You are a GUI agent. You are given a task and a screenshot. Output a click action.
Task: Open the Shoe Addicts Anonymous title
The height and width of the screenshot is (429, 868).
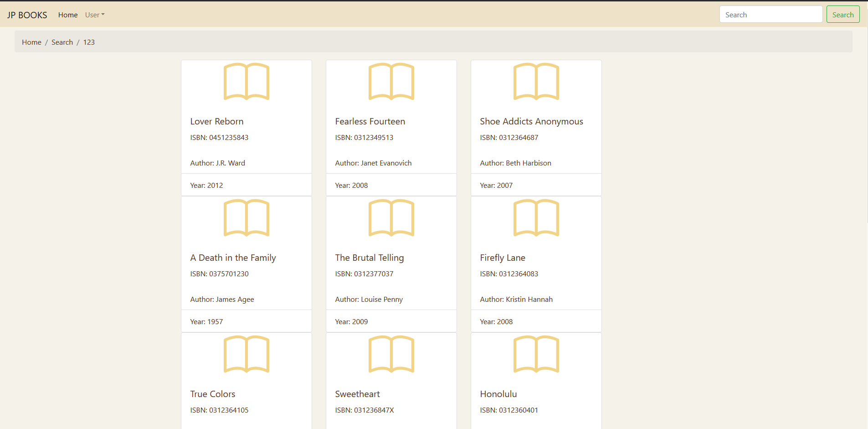click(531, 121)
